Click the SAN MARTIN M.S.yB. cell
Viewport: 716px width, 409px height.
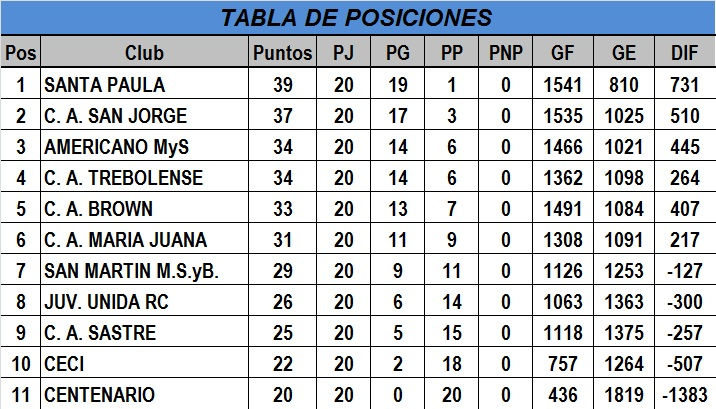pyautogui.click(x=144, y=271)
